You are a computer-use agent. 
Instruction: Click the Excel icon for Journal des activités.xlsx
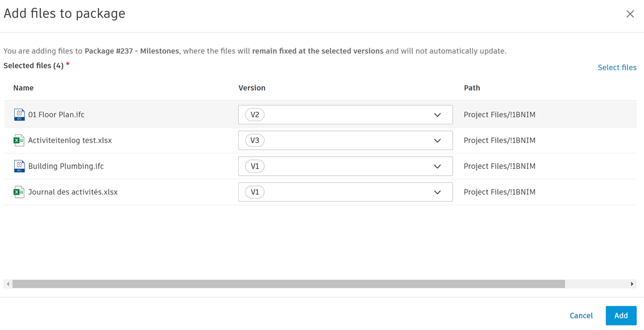click(x=19, y=192)
